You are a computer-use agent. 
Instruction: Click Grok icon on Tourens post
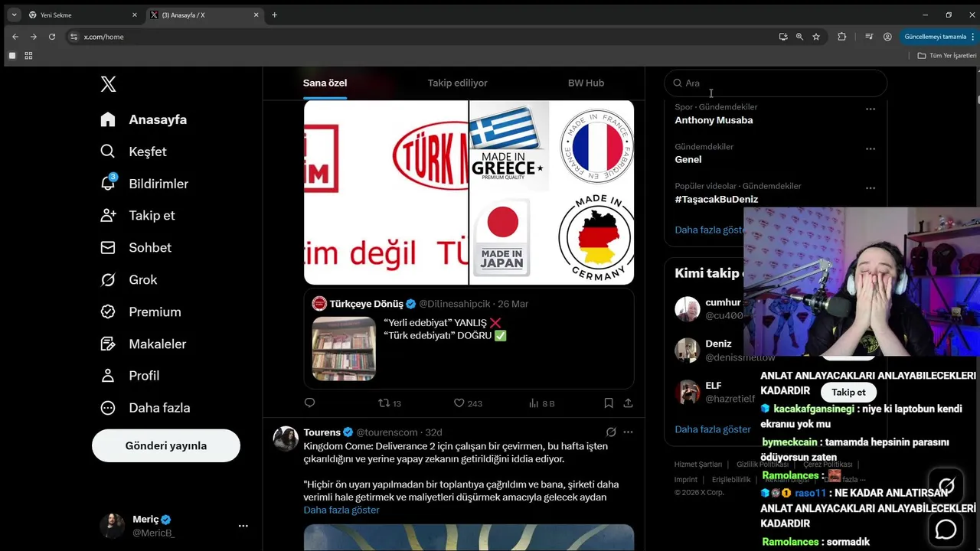pyautogui.click(x=611, y=432)
